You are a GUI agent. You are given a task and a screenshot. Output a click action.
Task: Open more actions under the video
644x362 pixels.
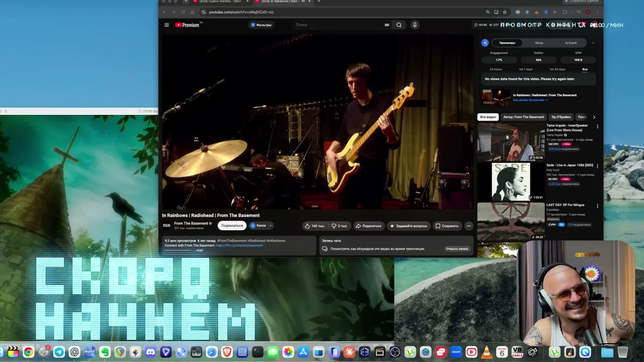pyautogui.click(x=468, y=226)
